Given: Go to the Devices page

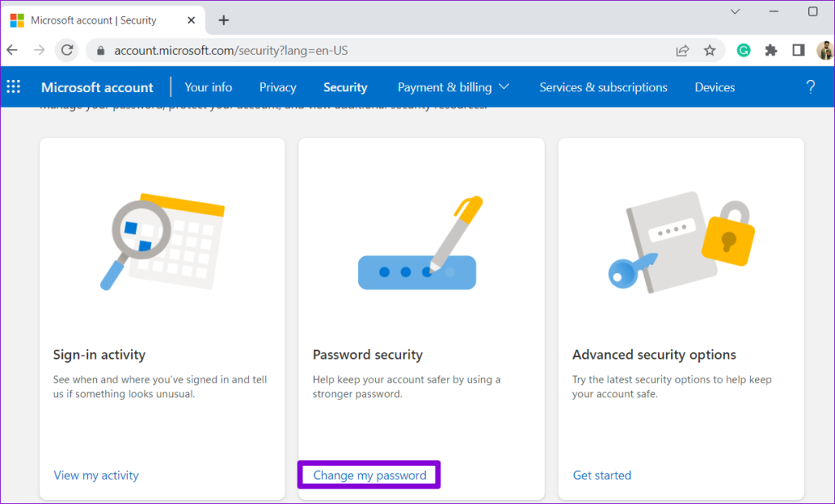Looking at the screenshot, I should coord(714,86).
